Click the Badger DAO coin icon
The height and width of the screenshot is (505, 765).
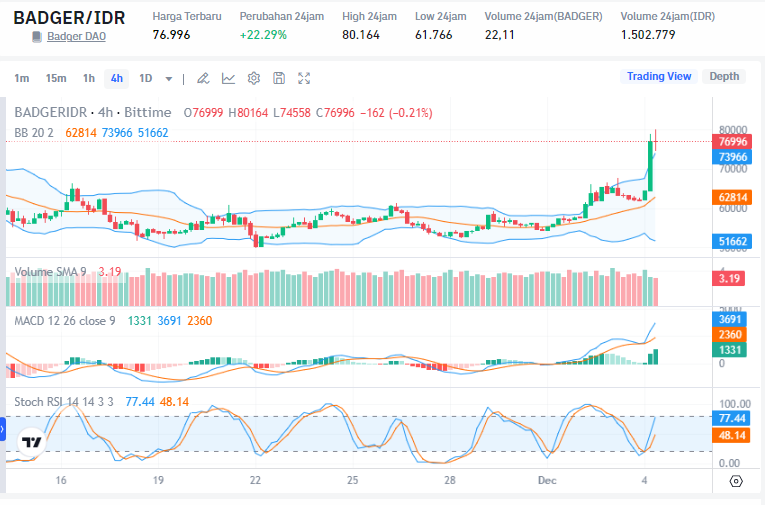pyautogui.click(x=37, y=37)
